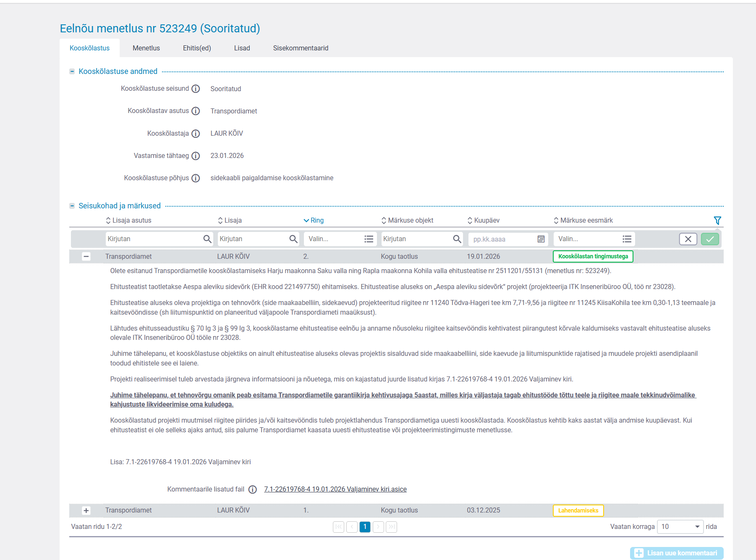This screenshot has height=560, width=756.
Task: Sort table by Kuupäev column header
Action: (486, 221)
